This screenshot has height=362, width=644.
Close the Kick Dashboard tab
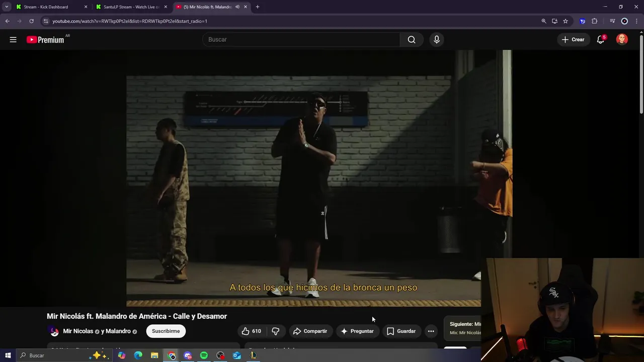click(x=86, y=7)
